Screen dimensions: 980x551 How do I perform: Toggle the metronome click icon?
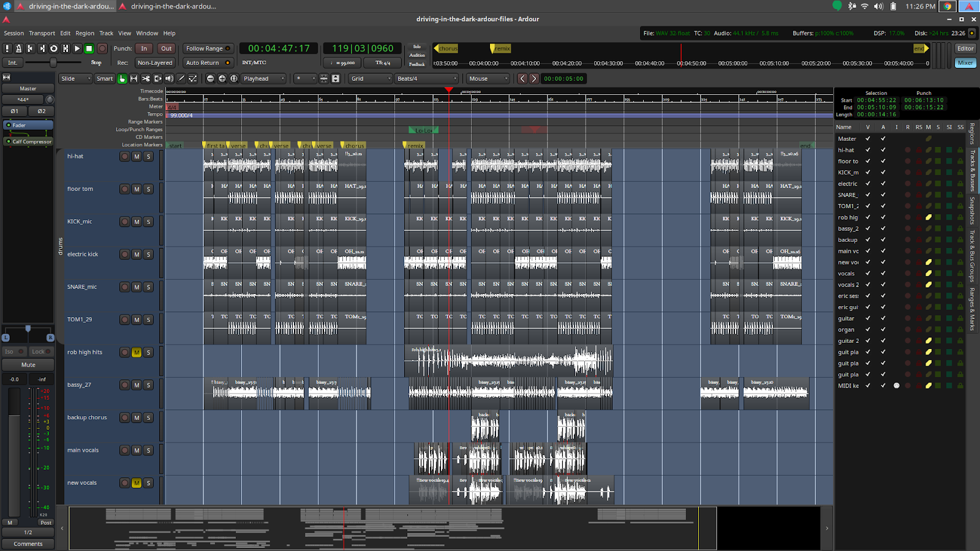18,48
